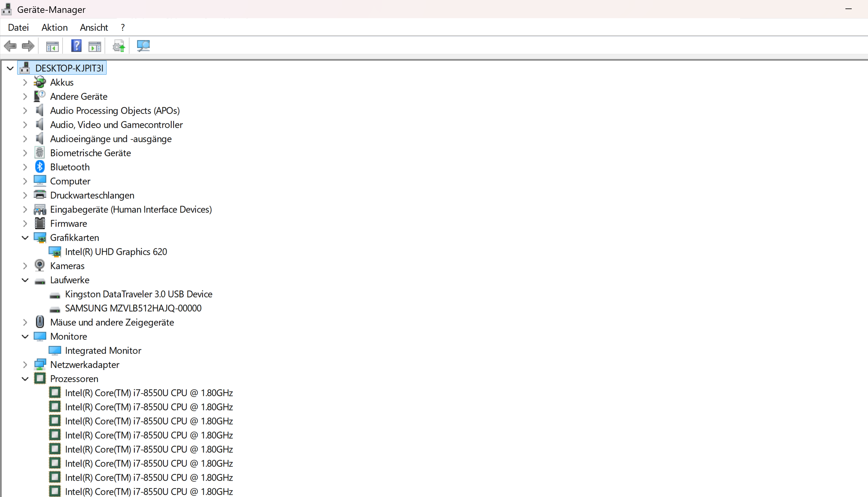Click the computer icon beside DESKTOP-KJPIT3I
868x497 pixels.
tap(25, 68)
